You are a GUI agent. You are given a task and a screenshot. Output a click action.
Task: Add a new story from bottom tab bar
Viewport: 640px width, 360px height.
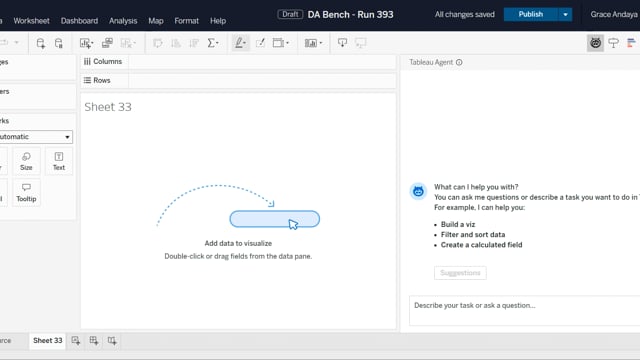[x=112, y=340]
